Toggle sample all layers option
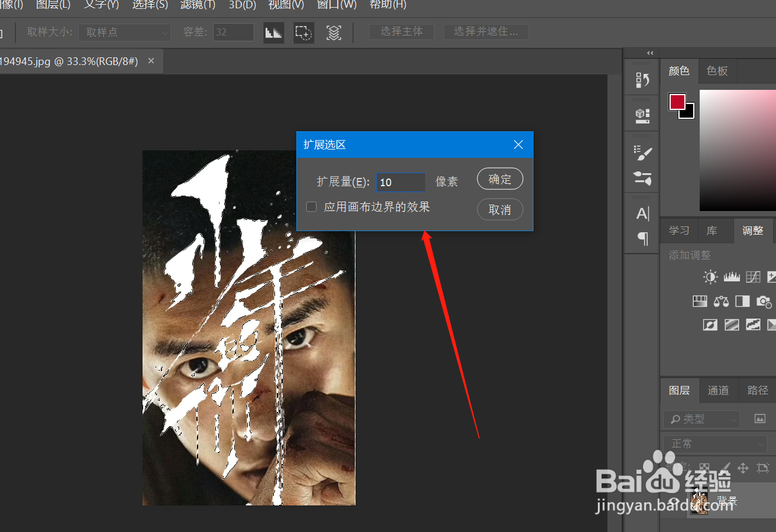The height and width of the screenshot is (532, 776). click(x=334, y=33)
